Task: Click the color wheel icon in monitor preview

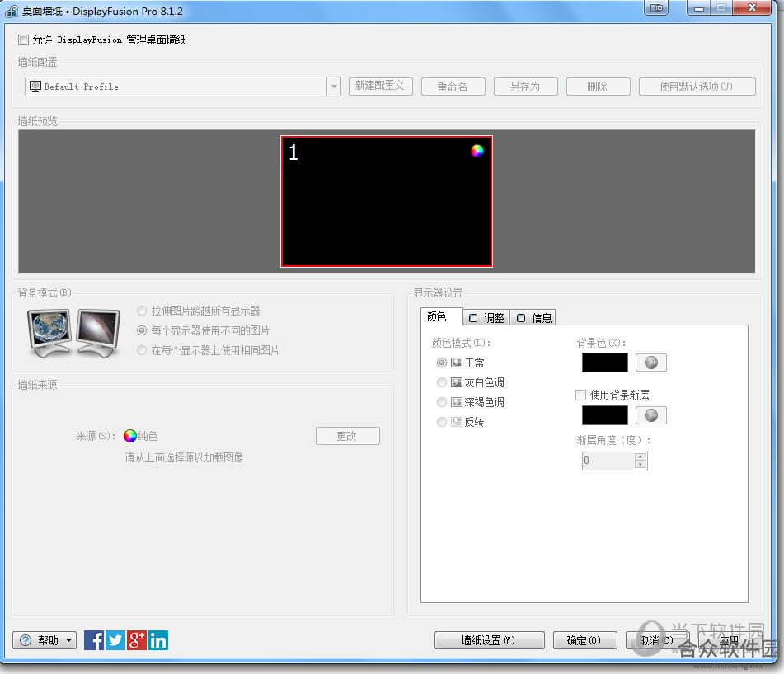Action: 477,151
